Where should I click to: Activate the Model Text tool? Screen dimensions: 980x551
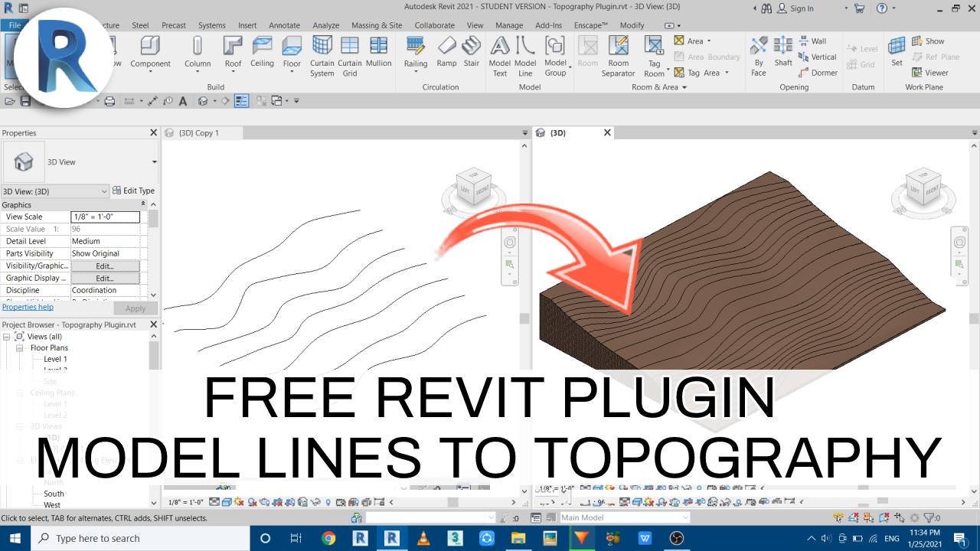point(499,55)
